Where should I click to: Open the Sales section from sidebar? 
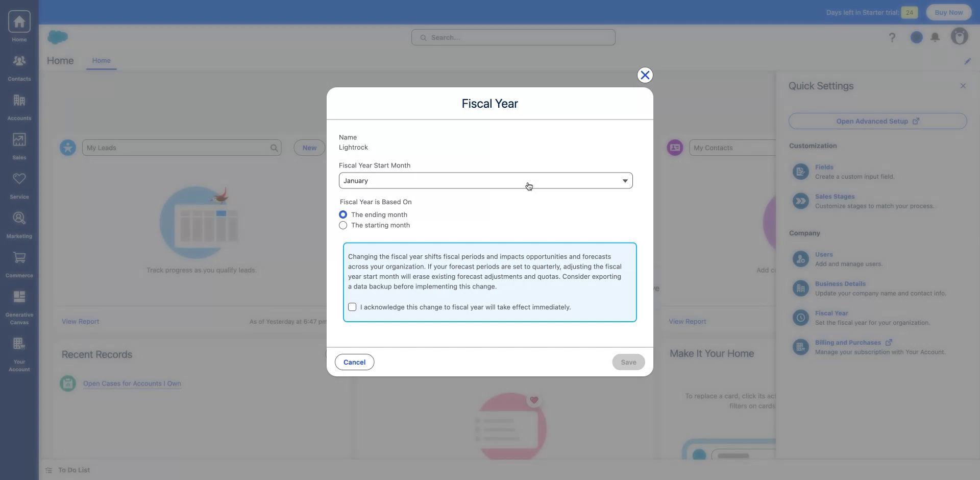(19, 145)
